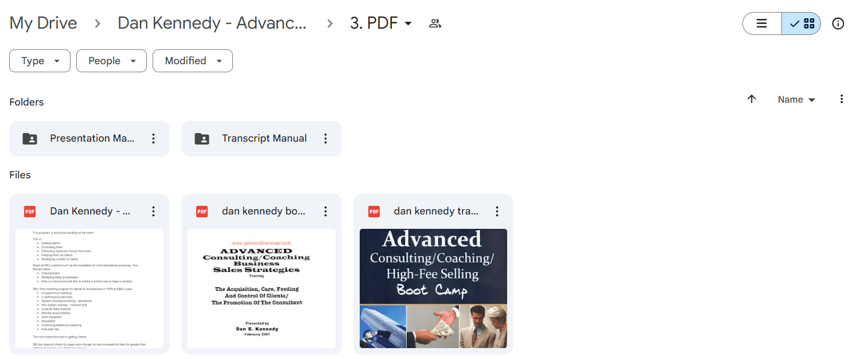Open the Transcript Manual folder
The height and width of the screenshot is (359, 868).
[262, 138]
